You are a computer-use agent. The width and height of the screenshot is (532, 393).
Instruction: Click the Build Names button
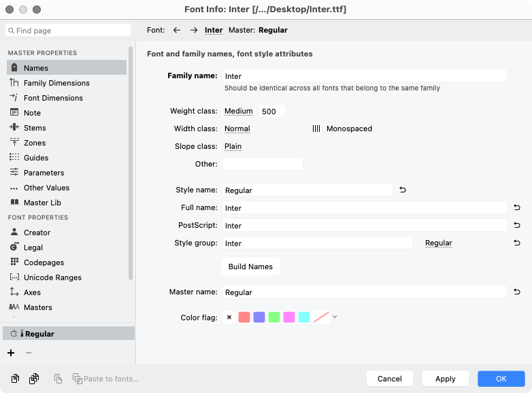[250, 267]
